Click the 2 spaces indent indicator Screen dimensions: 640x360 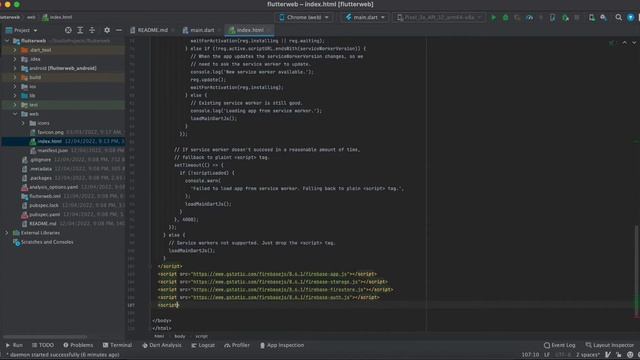(588, 355)
